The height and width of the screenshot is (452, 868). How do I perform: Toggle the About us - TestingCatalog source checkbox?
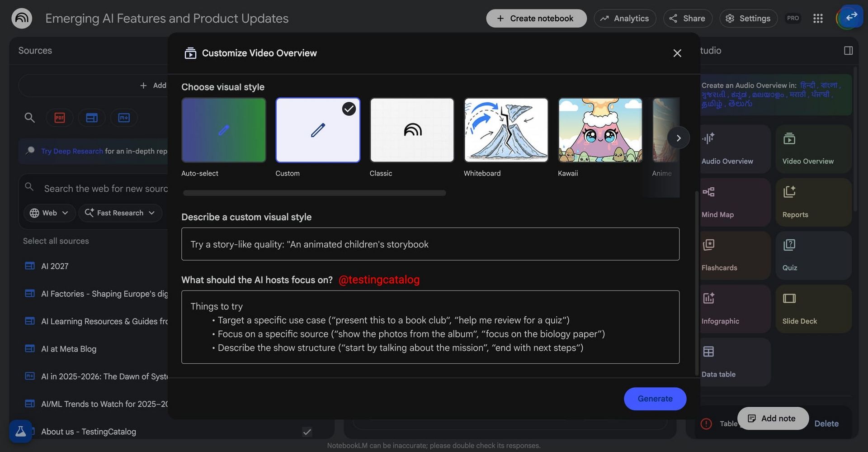[x=307, y=432]
